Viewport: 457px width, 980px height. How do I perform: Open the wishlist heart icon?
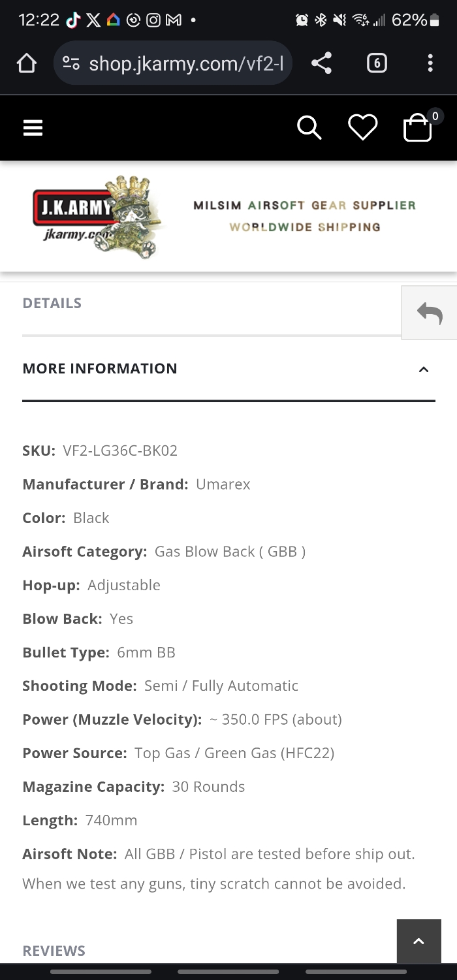pyautogui.click(x=363, y=127)
